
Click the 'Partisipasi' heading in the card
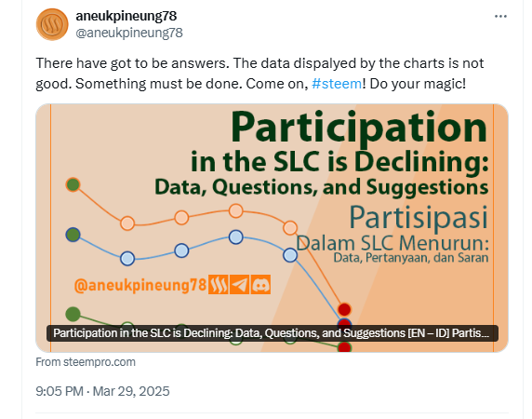coord(419,217)
